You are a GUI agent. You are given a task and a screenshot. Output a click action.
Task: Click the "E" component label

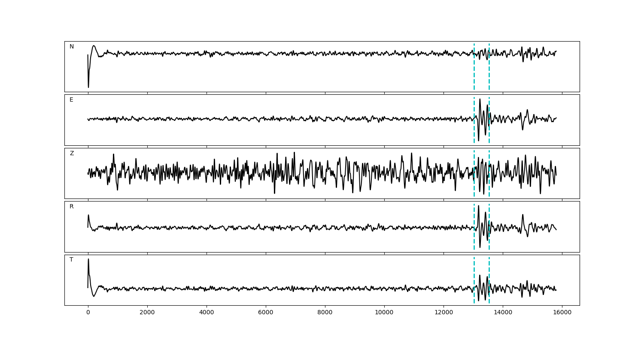point(71,100)
